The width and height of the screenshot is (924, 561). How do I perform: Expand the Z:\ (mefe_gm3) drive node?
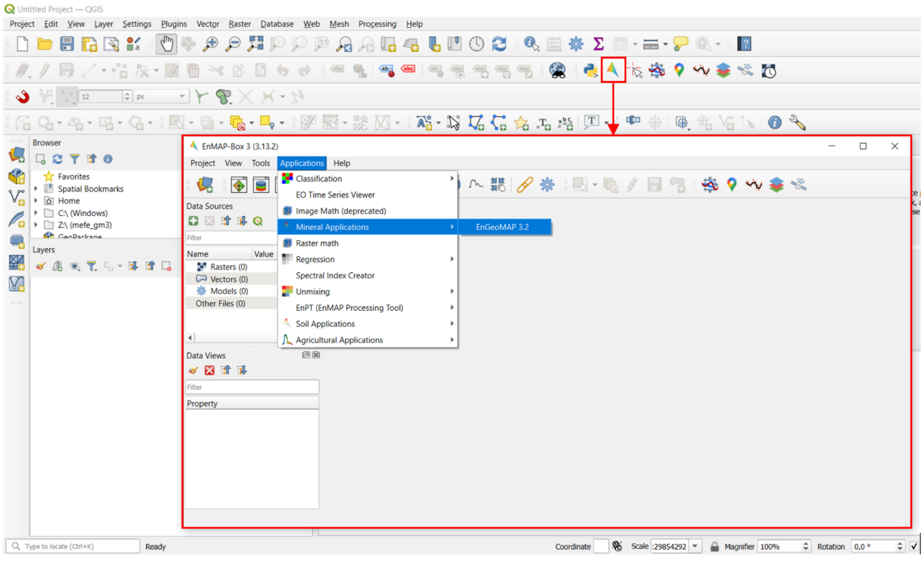36,225
